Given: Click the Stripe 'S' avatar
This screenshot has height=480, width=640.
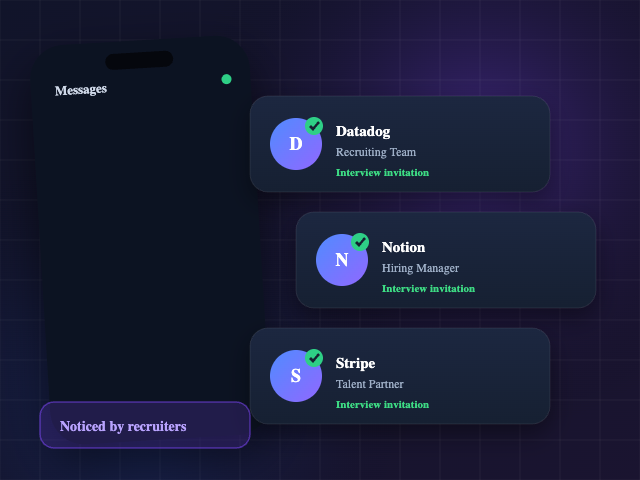Looking at the screenshot, I should pos(296,376).
